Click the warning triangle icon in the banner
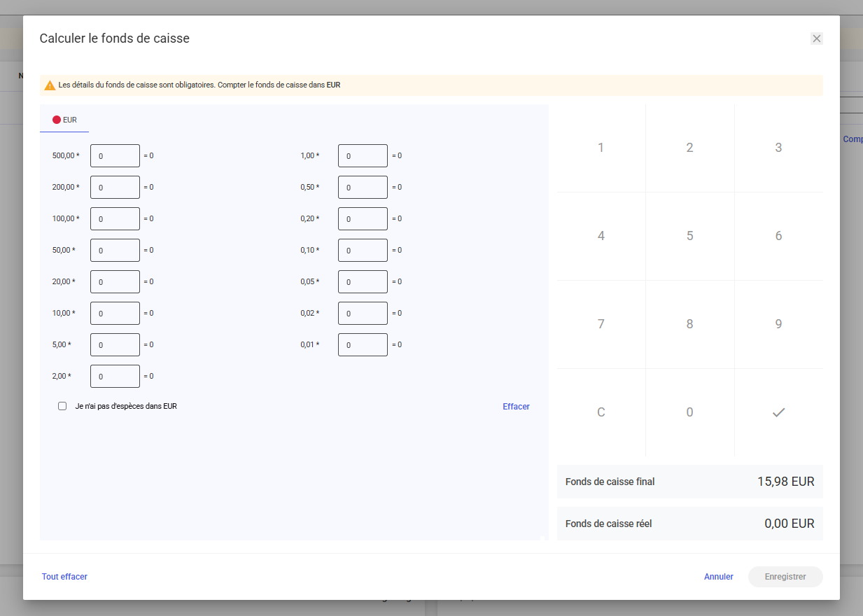 [50, 85]
